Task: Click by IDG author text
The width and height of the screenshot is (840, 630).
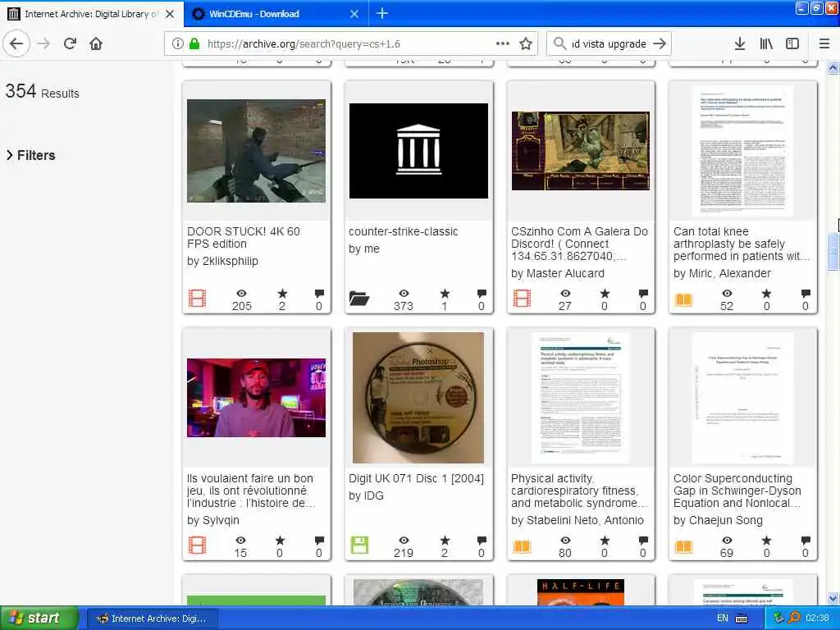Action: click(x=366, y=495)
